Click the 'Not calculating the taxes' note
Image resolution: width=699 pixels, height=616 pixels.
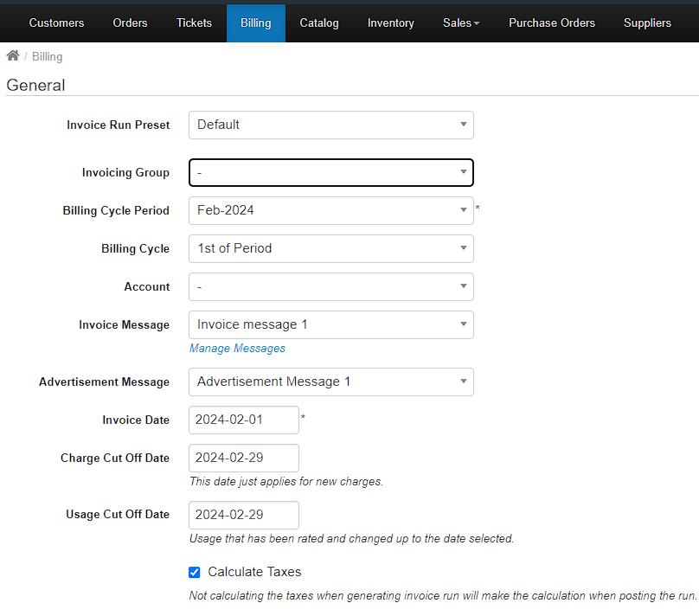coord(443,595)
